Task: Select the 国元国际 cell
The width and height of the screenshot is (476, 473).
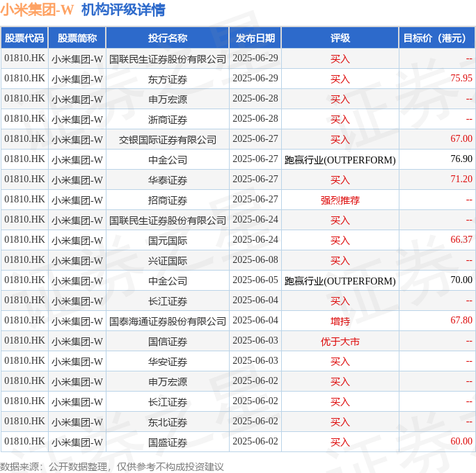Action: click(x=168, y=241)
